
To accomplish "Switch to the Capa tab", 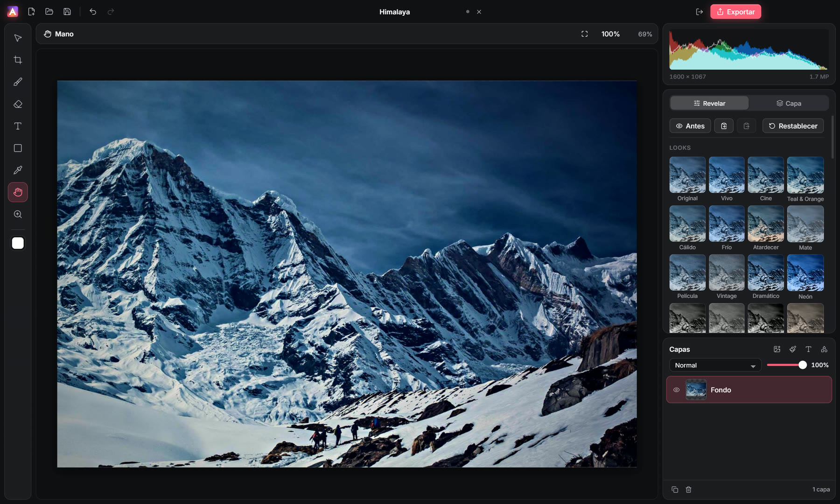I will tap(789, 103).
